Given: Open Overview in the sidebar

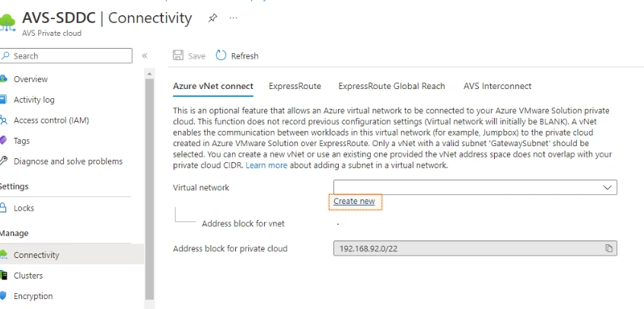Looking at the screenshot, I should tap(30, 79).
